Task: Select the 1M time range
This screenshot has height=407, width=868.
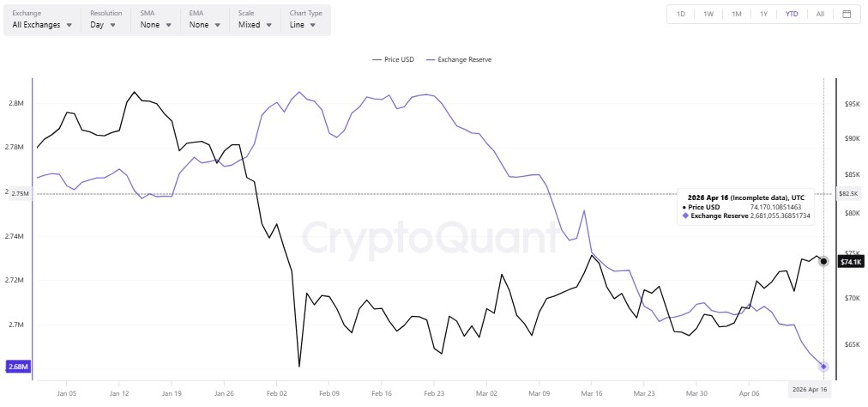Action: [737, 14]
